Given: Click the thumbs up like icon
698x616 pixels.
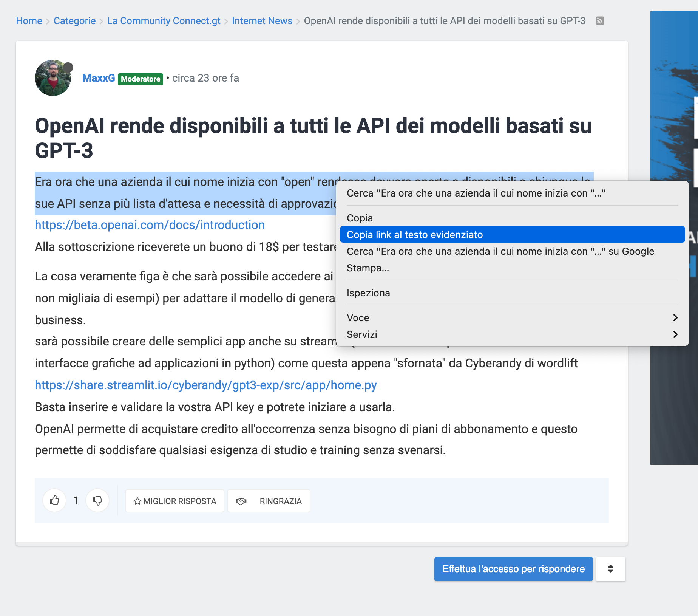Looking at the screenshot, I should tap(54, 501).
